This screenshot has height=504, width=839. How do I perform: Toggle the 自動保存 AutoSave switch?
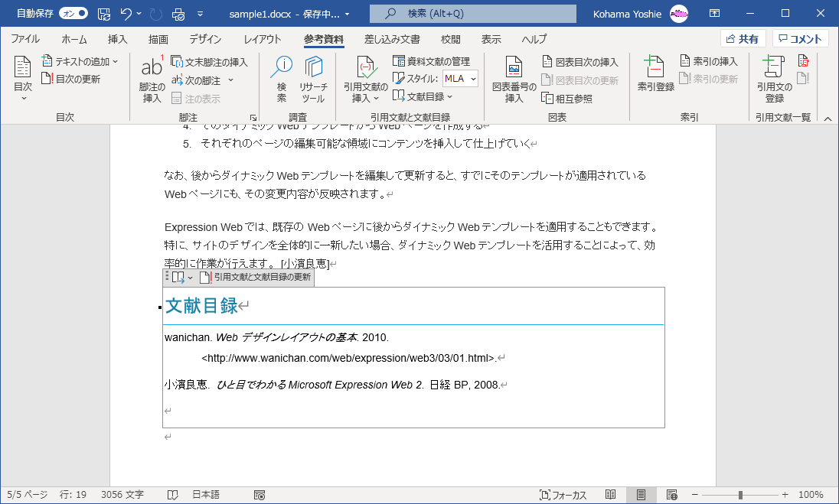[73, 13]
